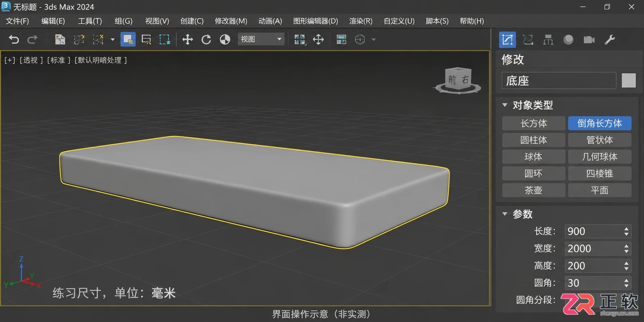Open the 编辑(E) menu
The image size is (644, 322).
pos(53,21)
